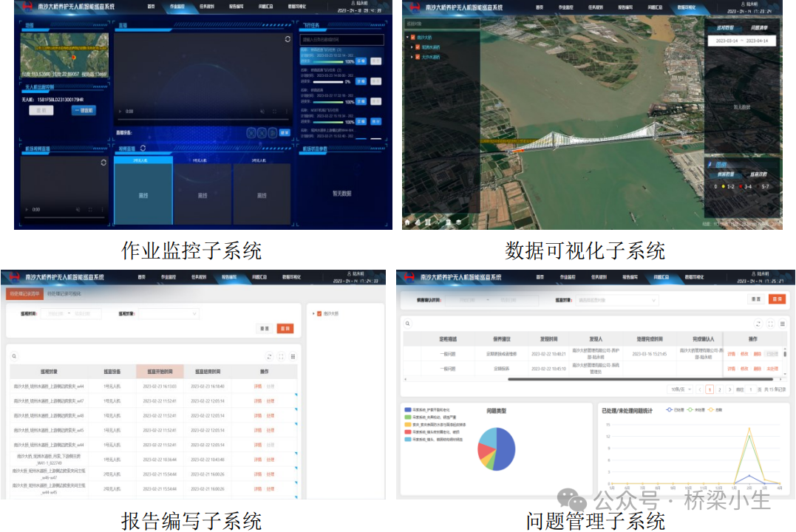Click refresh icon beside 视频直播 panel title

tap(143, 149)
